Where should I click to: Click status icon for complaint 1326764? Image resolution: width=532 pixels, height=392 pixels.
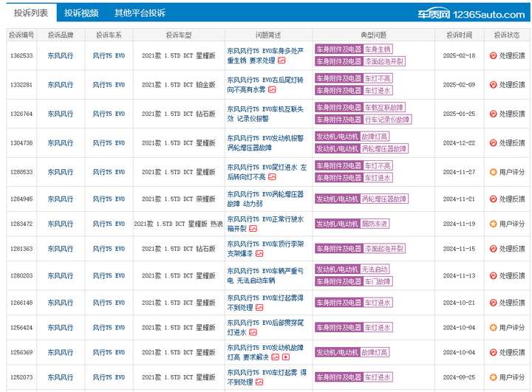[x=494, y=114]
